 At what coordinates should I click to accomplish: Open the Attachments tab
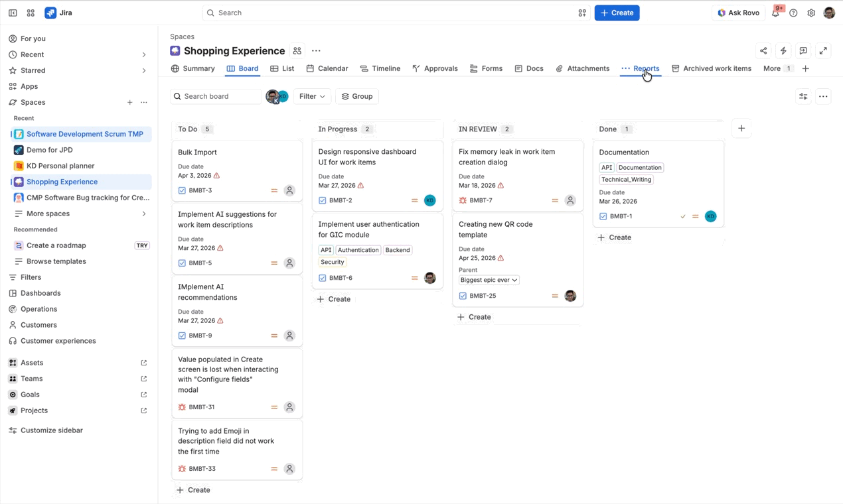[x=583, y=68]
